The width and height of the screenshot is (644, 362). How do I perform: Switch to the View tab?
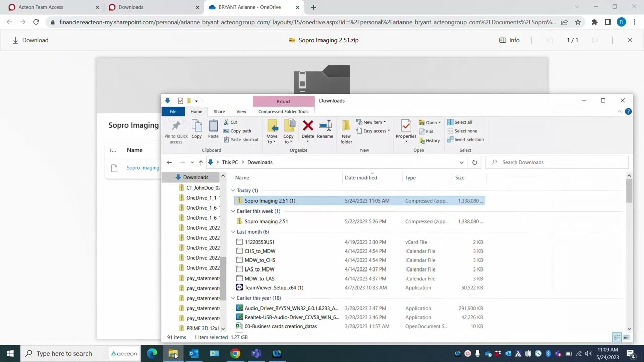[241, 112]
